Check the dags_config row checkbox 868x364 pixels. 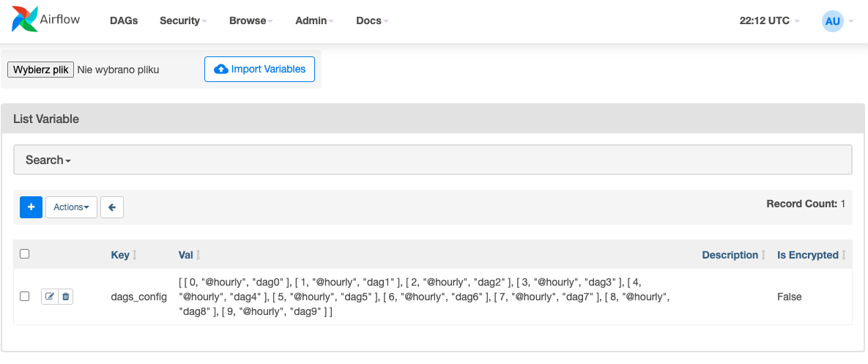click(x=25, y=297)
